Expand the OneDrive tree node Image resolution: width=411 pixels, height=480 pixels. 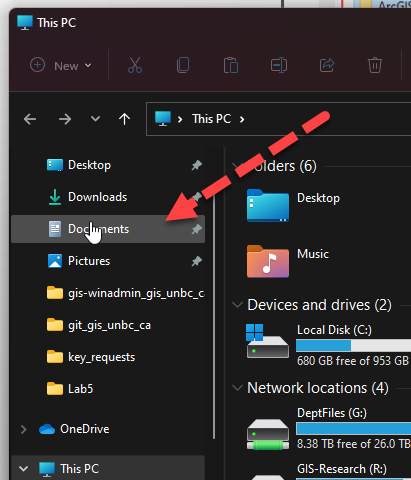tap(23, 429)
